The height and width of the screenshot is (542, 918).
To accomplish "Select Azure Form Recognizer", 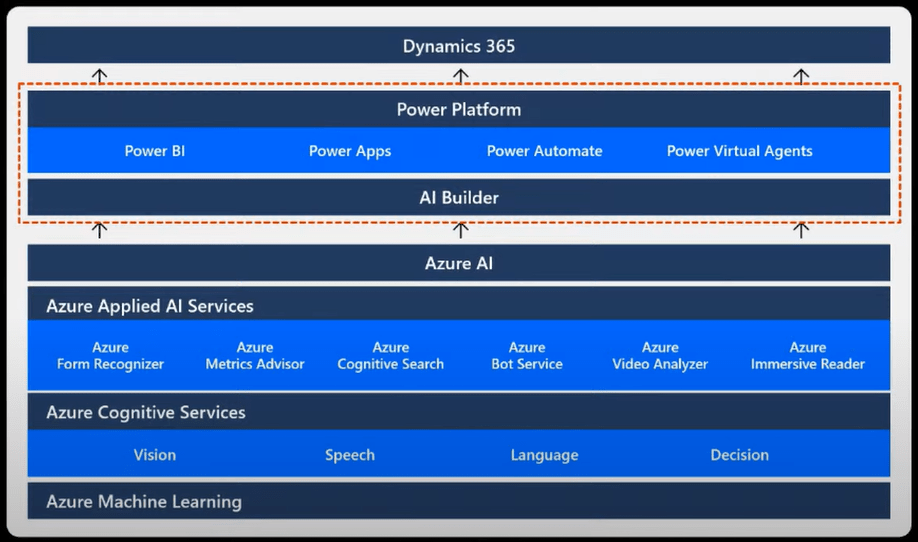I will (x=110, y=356).
